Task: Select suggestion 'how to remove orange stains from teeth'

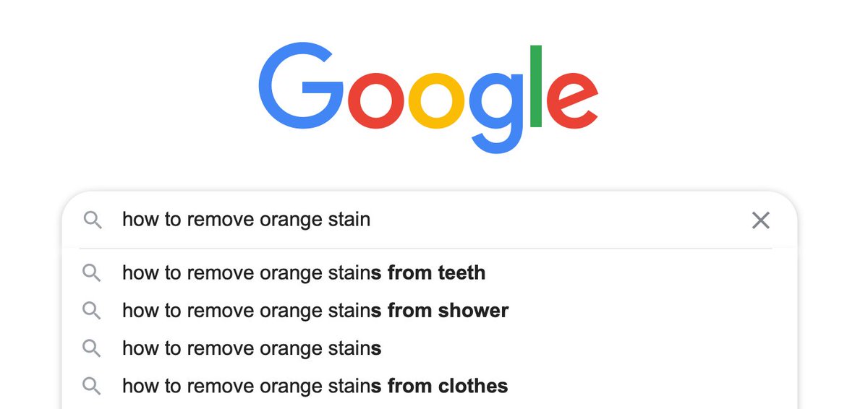Action: point(304,273)
